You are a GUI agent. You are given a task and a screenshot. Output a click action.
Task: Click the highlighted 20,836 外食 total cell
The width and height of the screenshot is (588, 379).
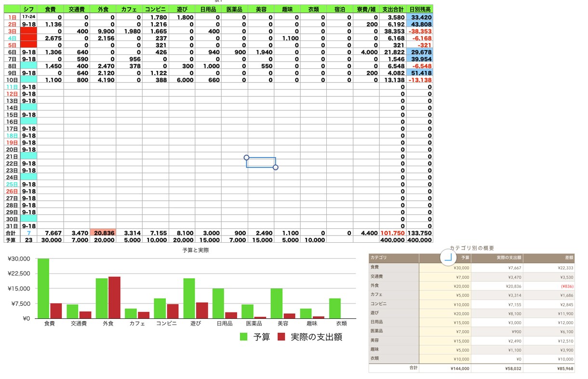103,233
